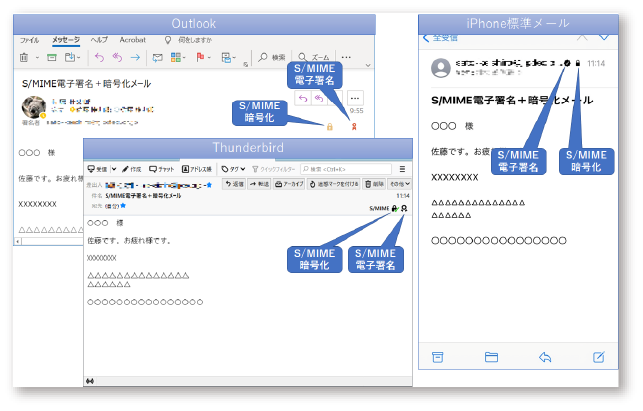Open more actions ellipsis in Outlook message header

355,98
